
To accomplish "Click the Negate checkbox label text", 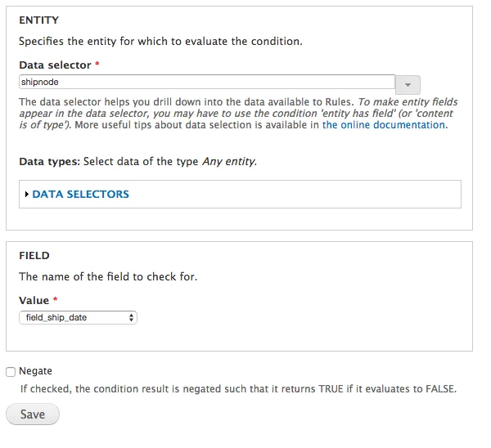I will coord(35,371).
